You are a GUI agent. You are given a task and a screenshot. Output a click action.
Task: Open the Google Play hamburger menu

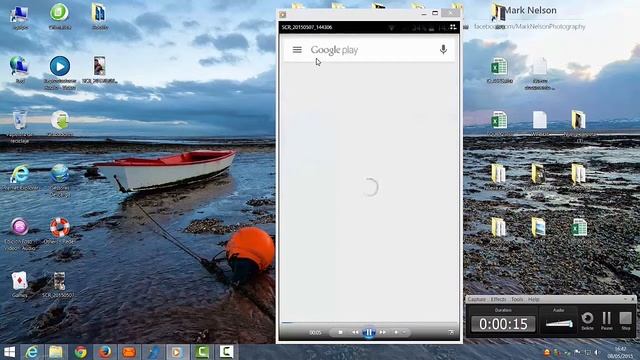[x=297, y=50]
